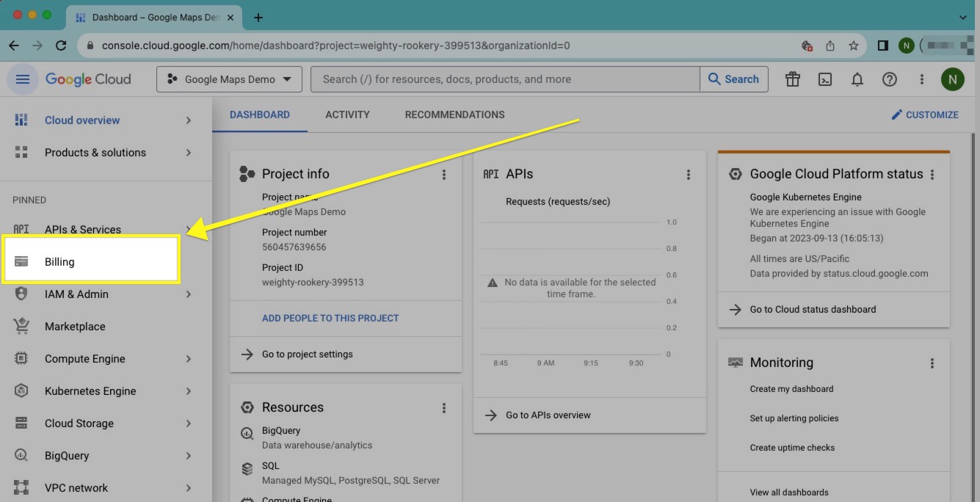Click the VPC network icon
The width and height of the screenshot is (980, 502).
pos(21,487)
